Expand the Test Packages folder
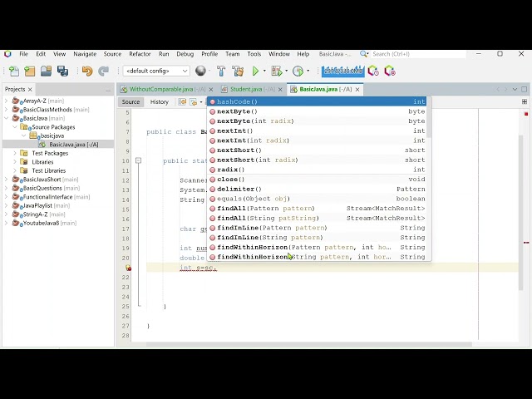Image resolution: width=532 pixels, height=399 pixels. (x=15, y=153)
